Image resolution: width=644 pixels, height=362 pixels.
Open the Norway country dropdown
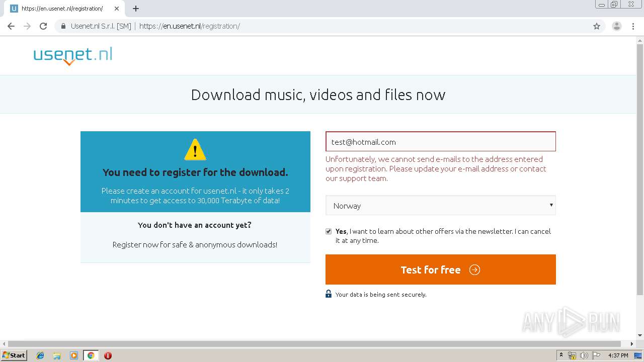(441, 205)
